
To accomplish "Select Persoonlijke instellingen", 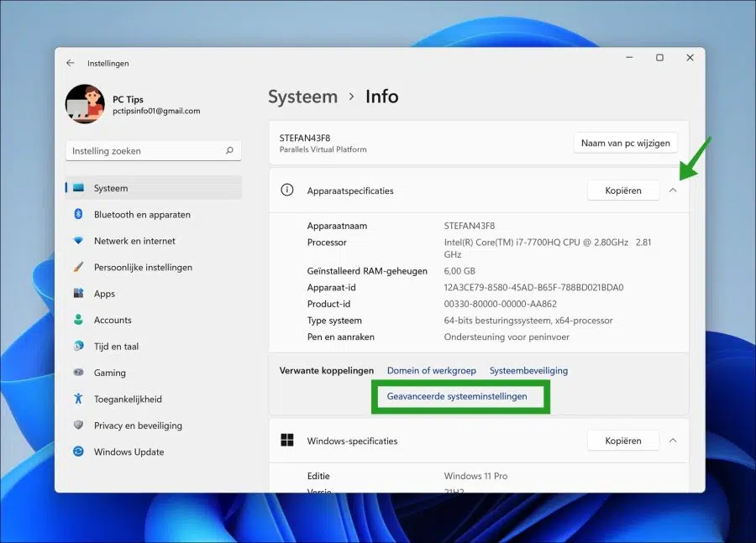I will [154, 267].
